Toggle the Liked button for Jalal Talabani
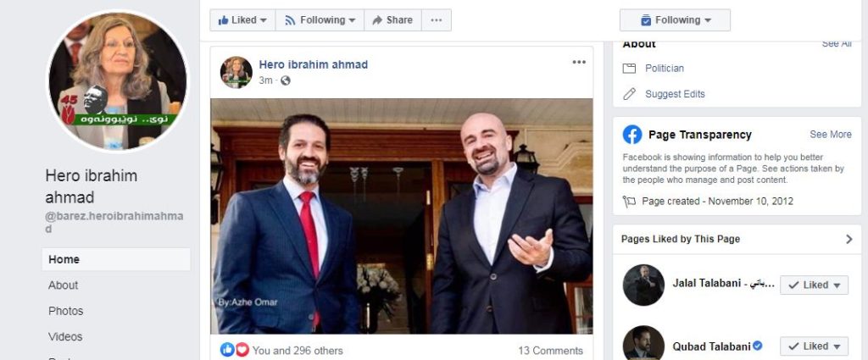Image resolution: width=868 pixels, height=360 pixels. pos(815,285)
